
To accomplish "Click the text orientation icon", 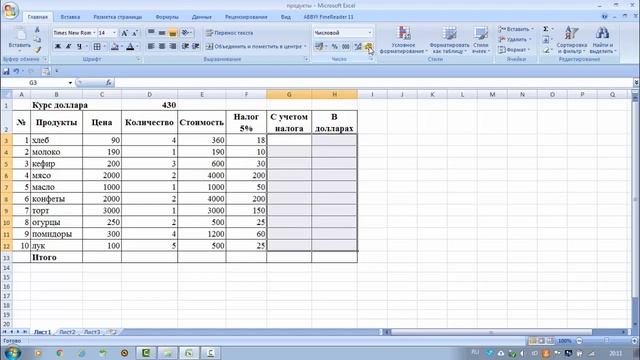I will 185,33.
